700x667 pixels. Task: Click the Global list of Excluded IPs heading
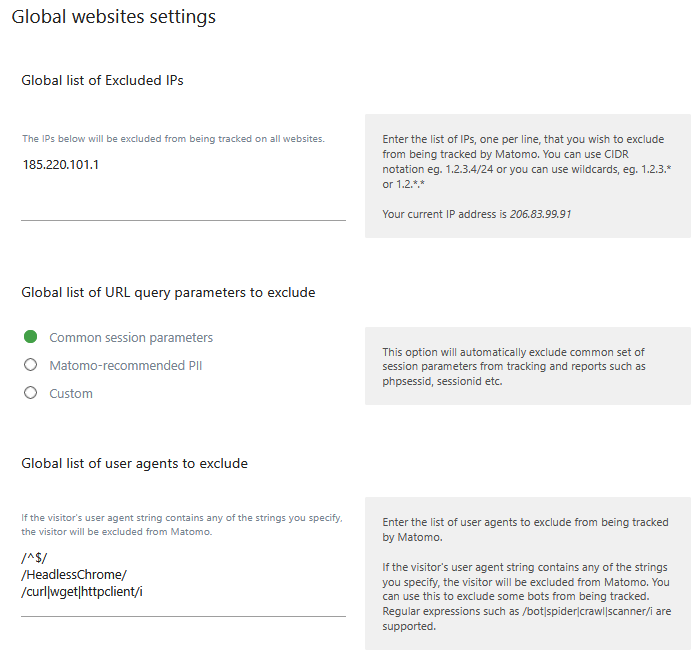click(102, 80)
